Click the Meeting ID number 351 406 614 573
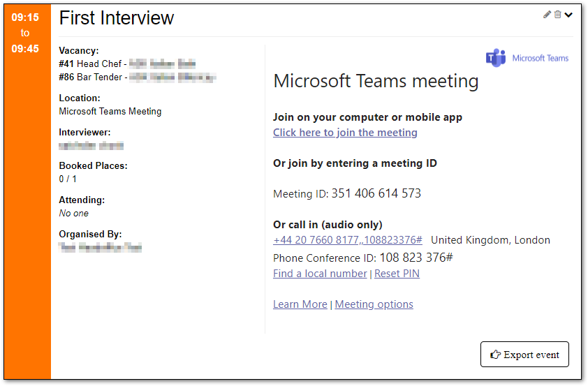588x386 pixels. [x=376, y=193]
